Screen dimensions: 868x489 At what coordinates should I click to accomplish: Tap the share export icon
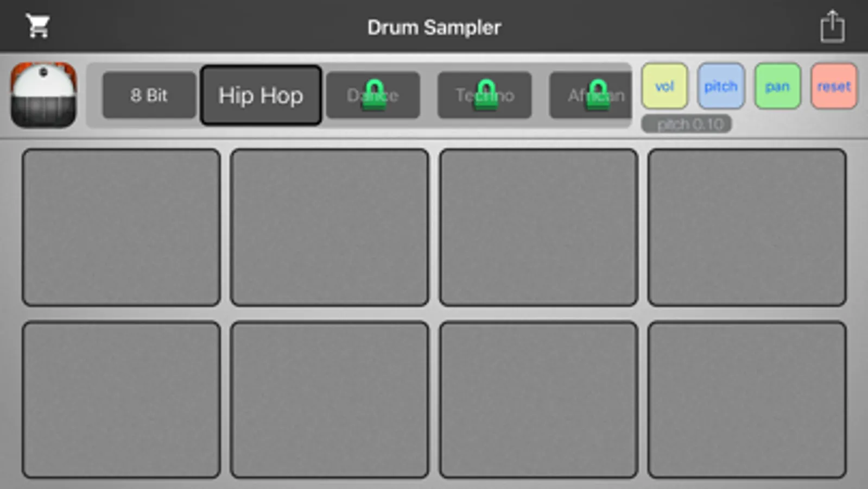(x=832, y=26)
